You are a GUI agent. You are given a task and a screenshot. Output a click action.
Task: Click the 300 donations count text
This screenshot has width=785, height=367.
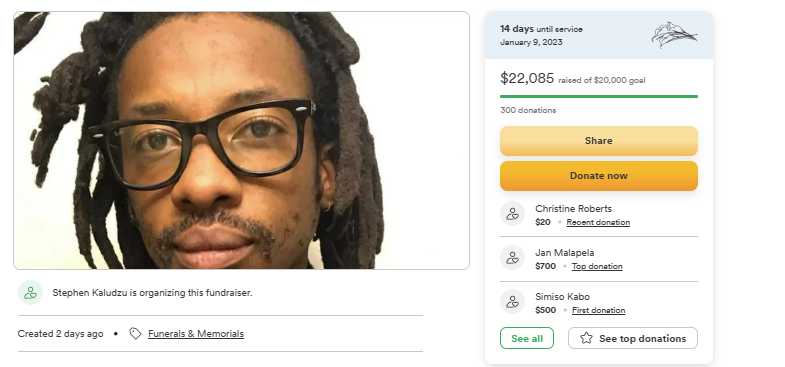coord(528,110)
